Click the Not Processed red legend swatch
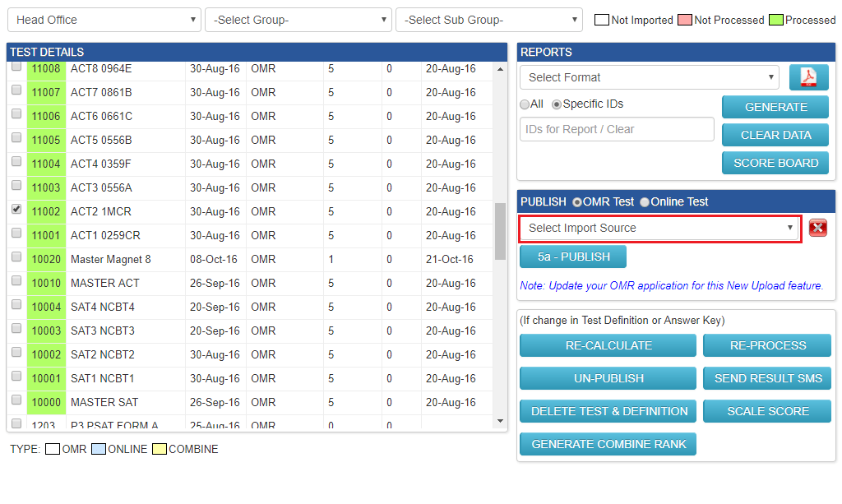842x504 pixels. pyautogui.click(x=685, y=20)
